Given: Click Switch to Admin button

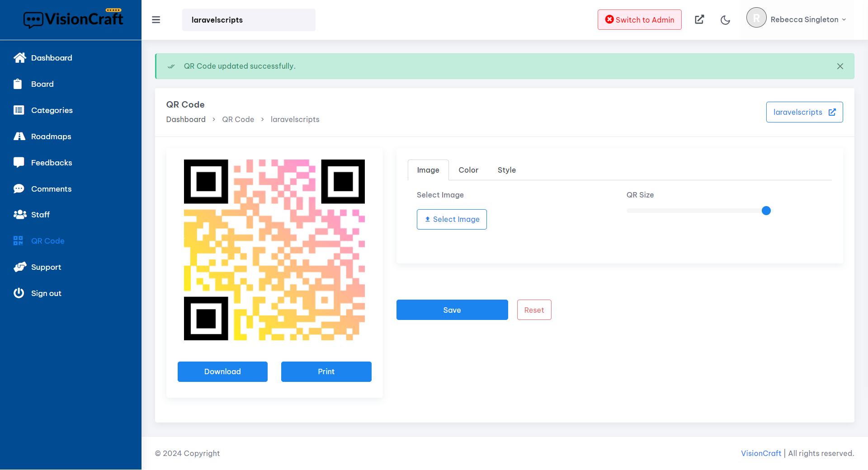Looking at the screenshot, I should click(x=639, y=20).
